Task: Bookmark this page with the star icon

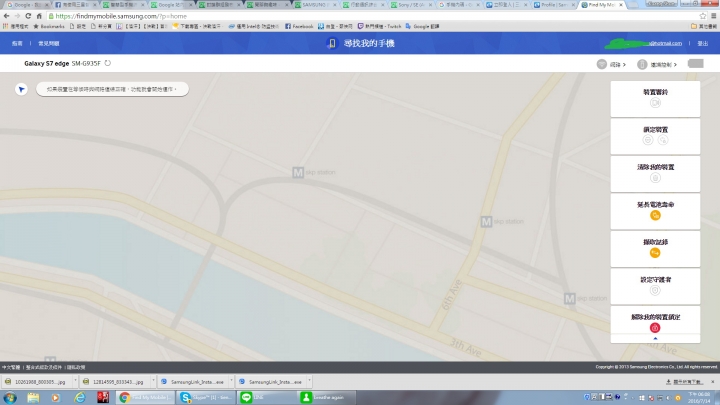Action: pos(703,16)
